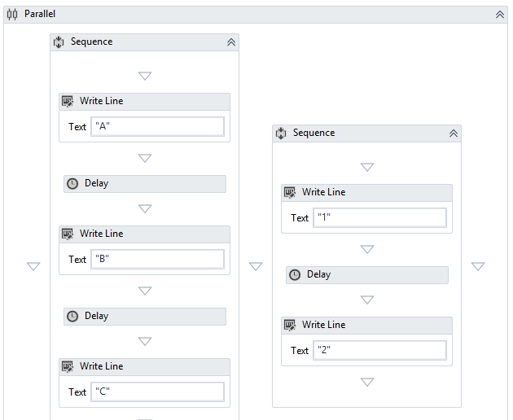The image size is (513, 420).
Task: Click the Text field containing "2"
Action: click(379, 350)
